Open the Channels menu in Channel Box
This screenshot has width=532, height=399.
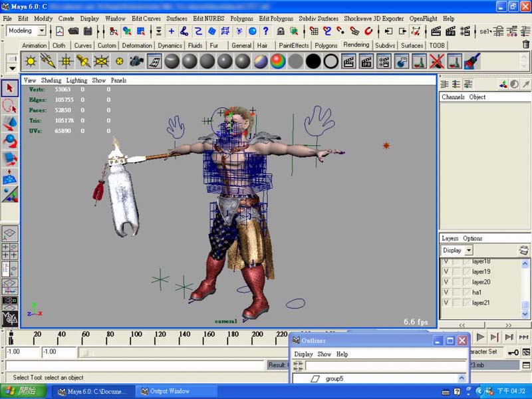point(453,97)
